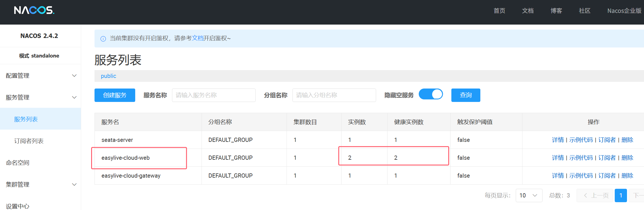Open 博客 in the top navigation
644x210 pixels.
[556, 11]
